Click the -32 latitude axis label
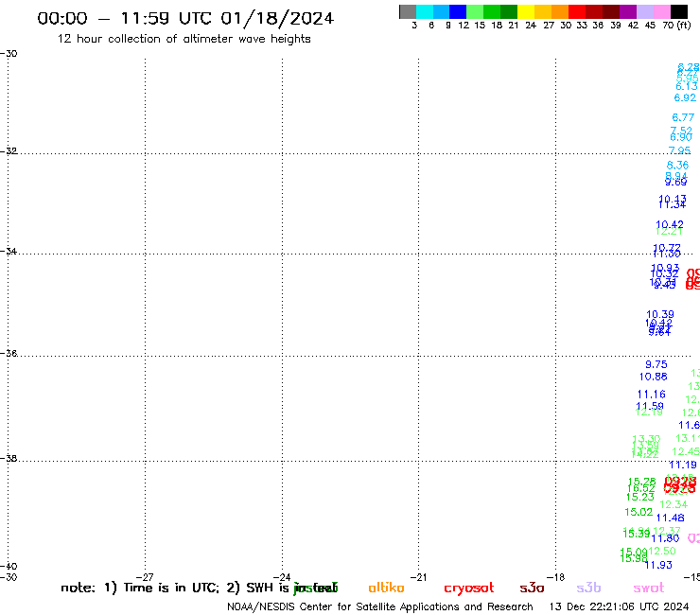The width and height of the screenshot is (700, 615). (x=9, y=151)
